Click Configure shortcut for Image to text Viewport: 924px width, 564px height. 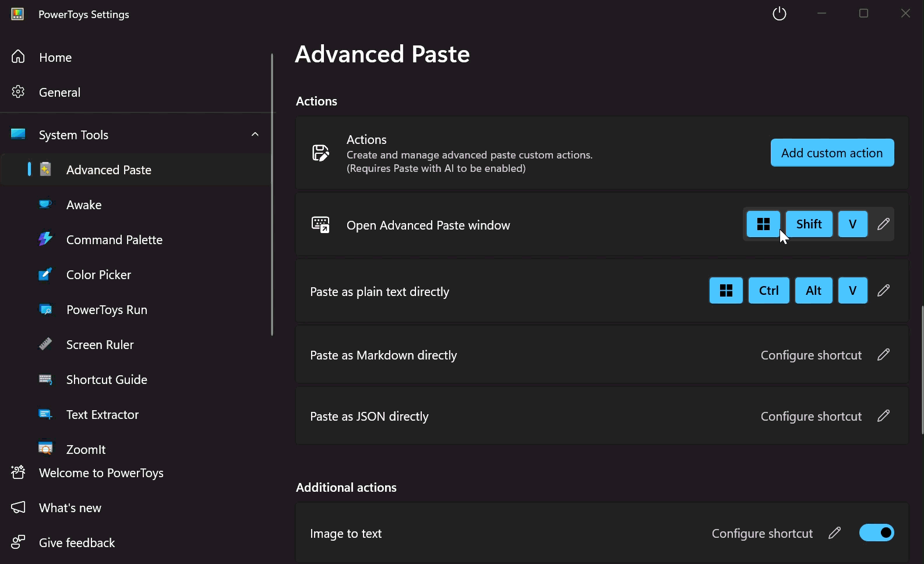tap(762, 533)
